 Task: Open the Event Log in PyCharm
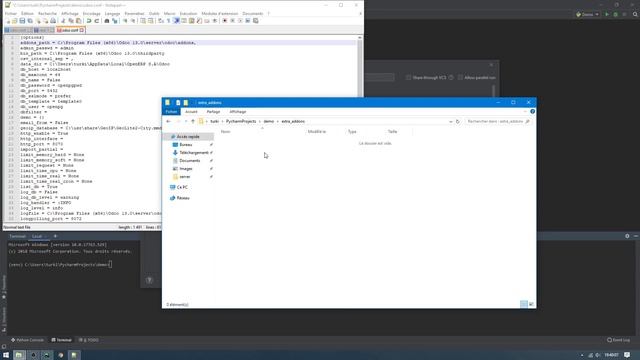click(618, 340)
